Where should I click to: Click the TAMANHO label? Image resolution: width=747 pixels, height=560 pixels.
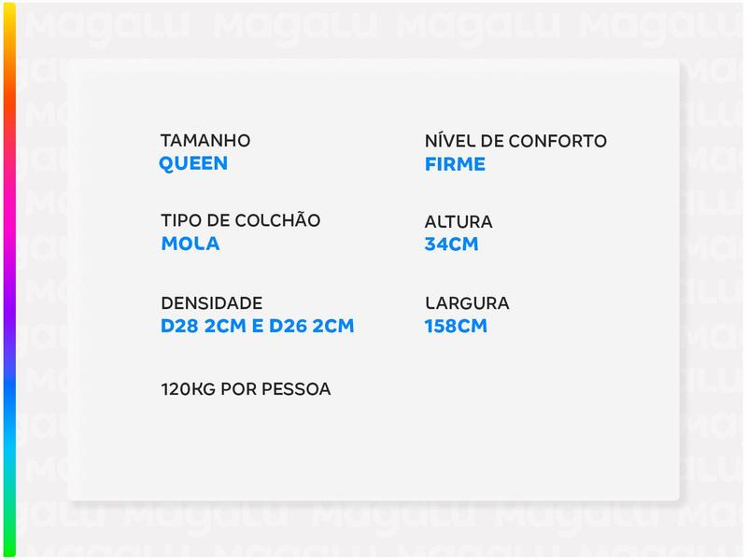point(205,141)
